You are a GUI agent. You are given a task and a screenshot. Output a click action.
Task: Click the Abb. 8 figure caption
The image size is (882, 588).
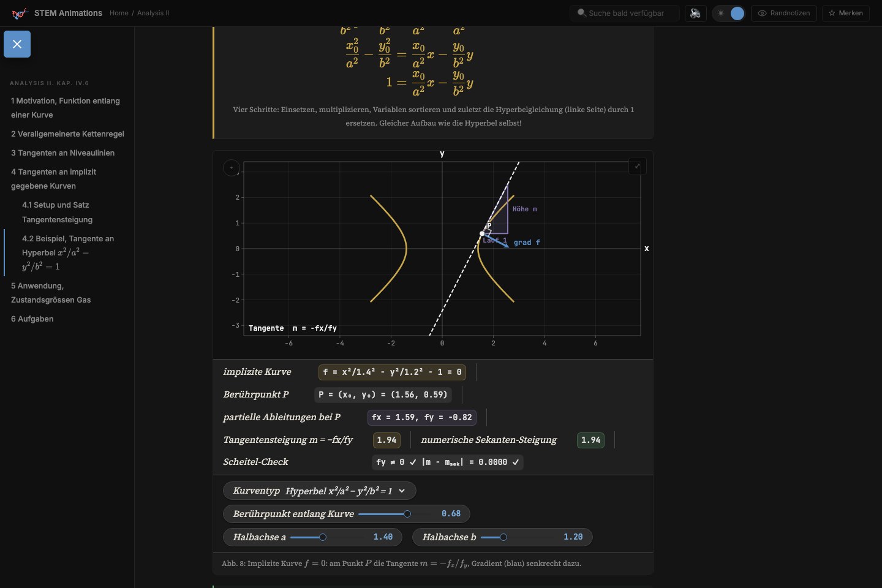coord(401,563)
